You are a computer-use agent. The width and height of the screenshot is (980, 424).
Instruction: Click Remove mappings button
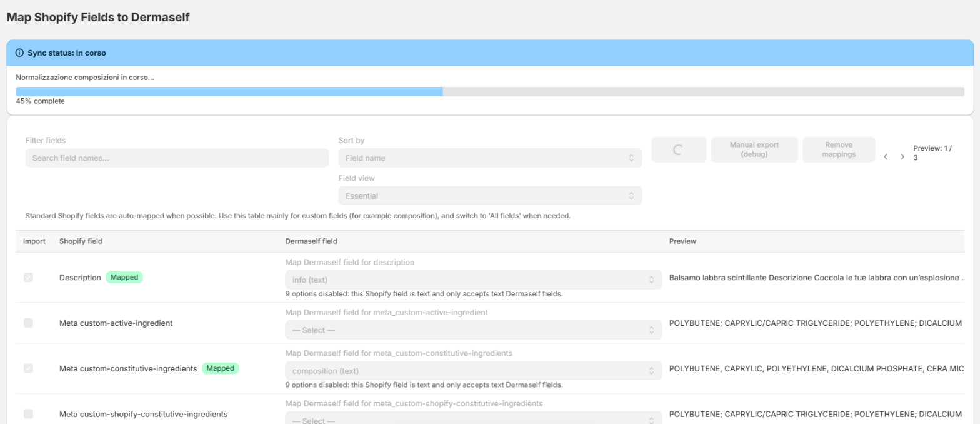click(x=839, y=149)
